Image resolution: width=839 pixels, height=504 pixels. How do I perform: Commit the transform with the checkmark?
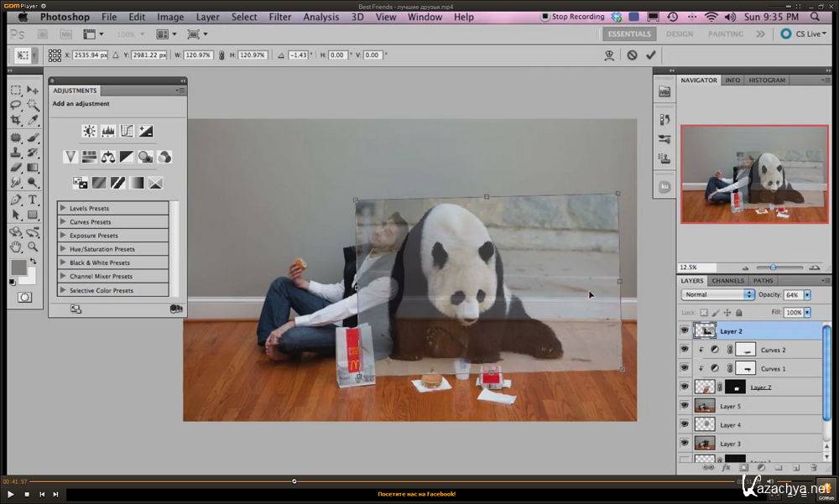pyautogui.click(x=651, y=55)
